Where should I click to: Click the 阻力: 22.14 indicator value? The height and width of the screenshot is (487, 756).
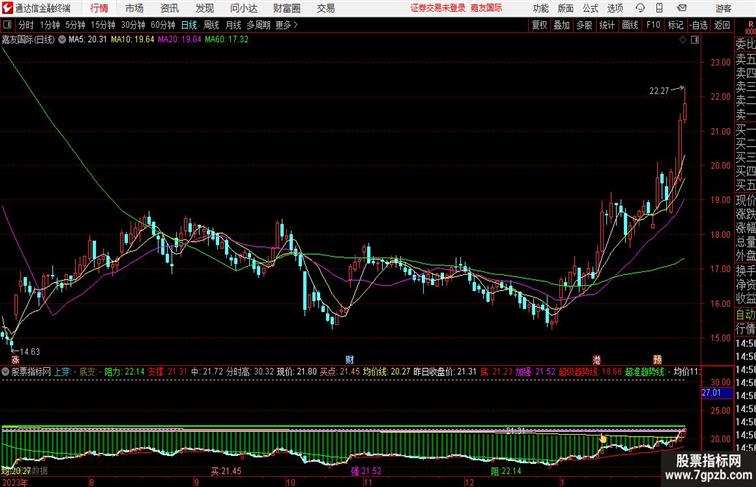click(124, 372)
